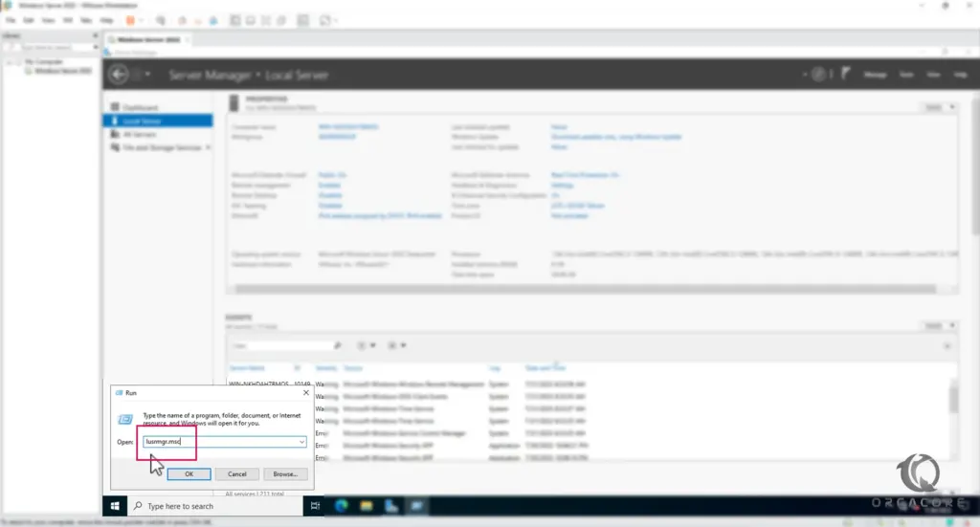Image resolution: width=980 pixels, height=527 pixels.
Task: Launch Microsoft Edge from the taskbar
Action: point(342,506)
